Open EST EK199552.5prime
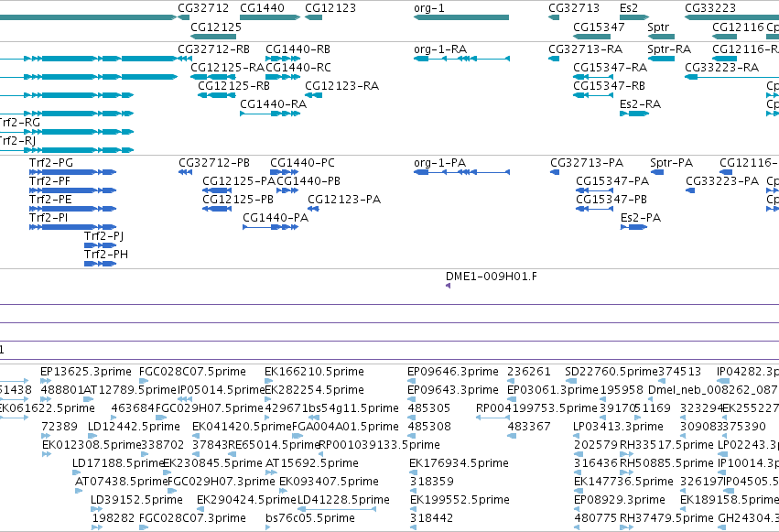779x532 pixels. [460, 501]
